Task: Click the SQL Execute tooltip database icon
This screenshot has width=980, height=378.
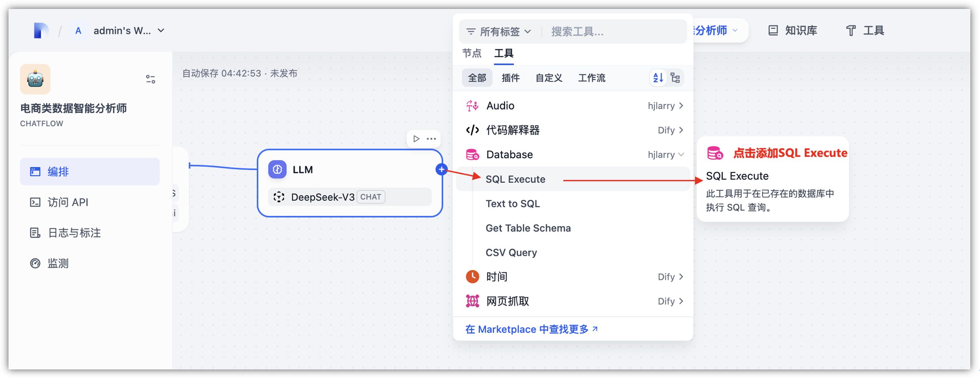Action: [x=715, y=153]
